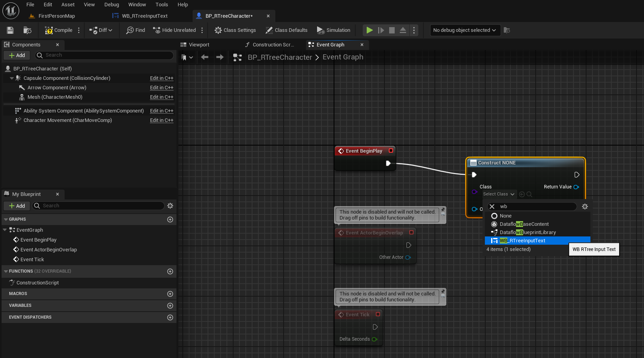Collapse the Capsule Component tree row
The height and width of the screenshot is (358, 644).
coord(12,78)
